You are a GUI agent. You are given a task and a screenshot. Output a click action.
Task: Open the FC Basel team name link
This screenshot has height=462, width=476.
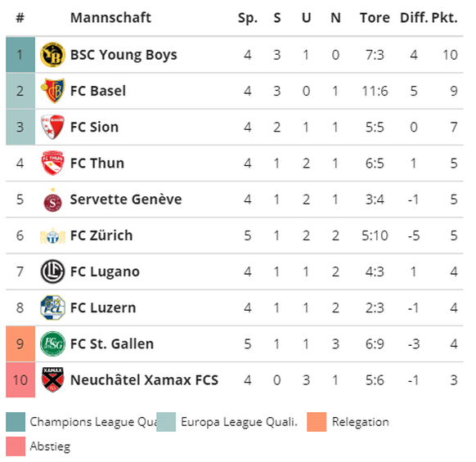(98, 91)
